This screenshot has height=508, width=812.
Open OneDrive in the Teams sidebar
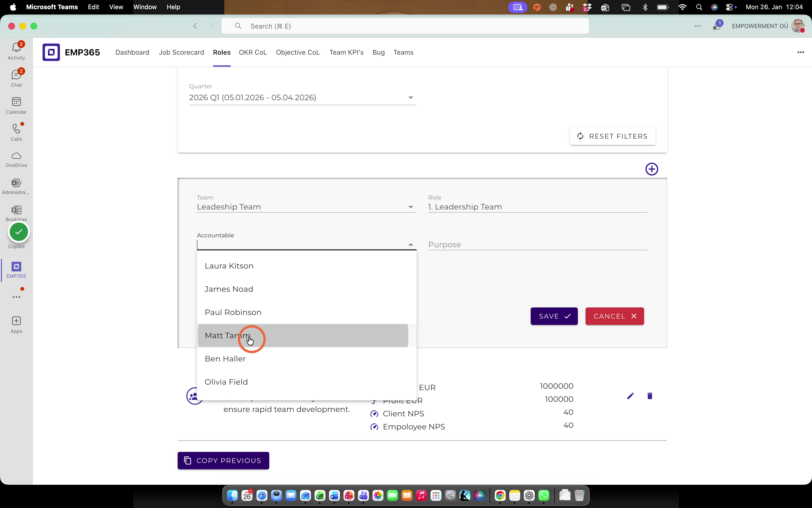[16, 160]
